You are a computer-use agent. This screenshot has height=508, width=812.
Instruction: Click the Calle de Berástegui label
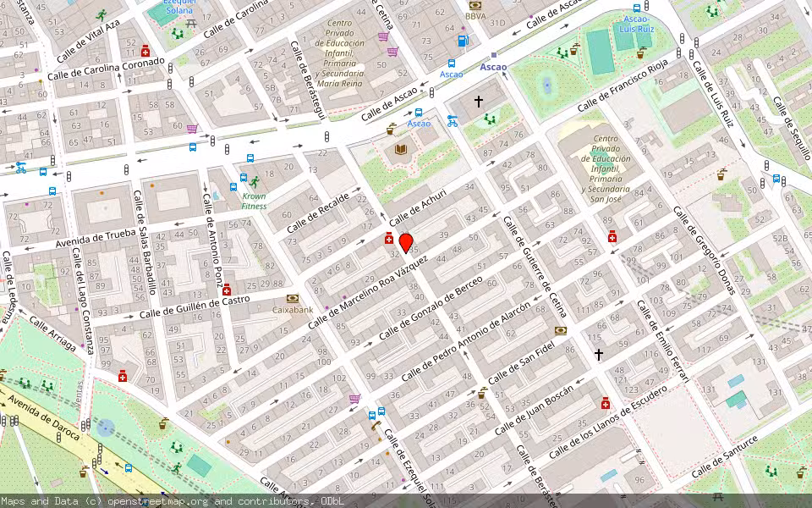click(x=308, y=80)
